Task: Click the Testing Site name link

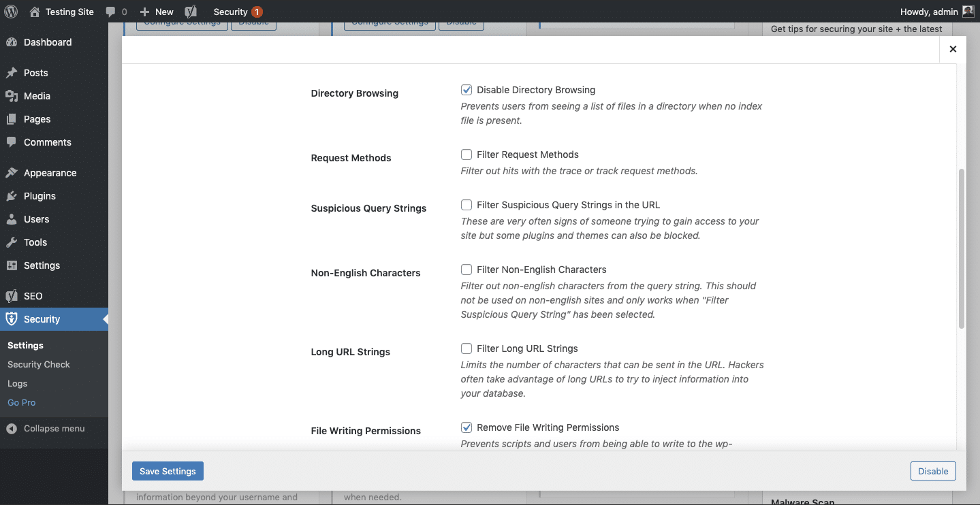Action: pyautogui.click(x=69, y=12)
